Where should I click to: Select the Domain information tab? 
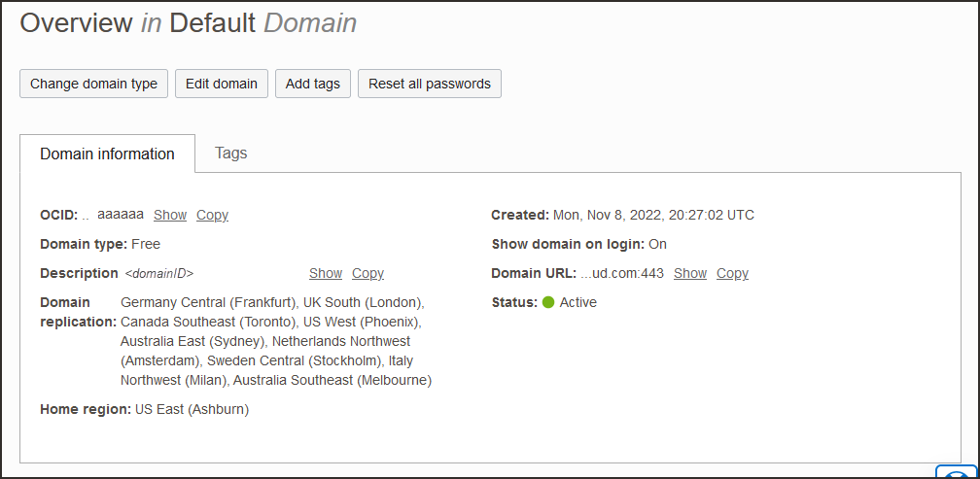tap(107, 154)
